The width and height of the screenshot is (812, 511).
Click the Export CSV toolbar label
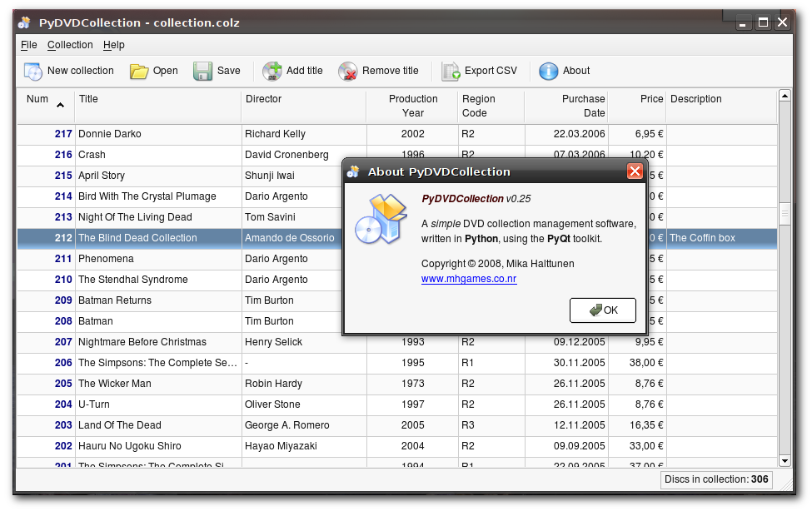tap(491, 71)
